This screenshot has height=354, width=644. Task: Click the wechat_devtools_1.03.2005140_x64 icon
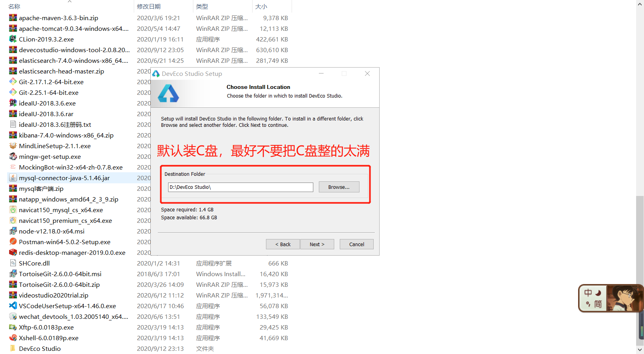pyautogui.click(x=13, y=316)
